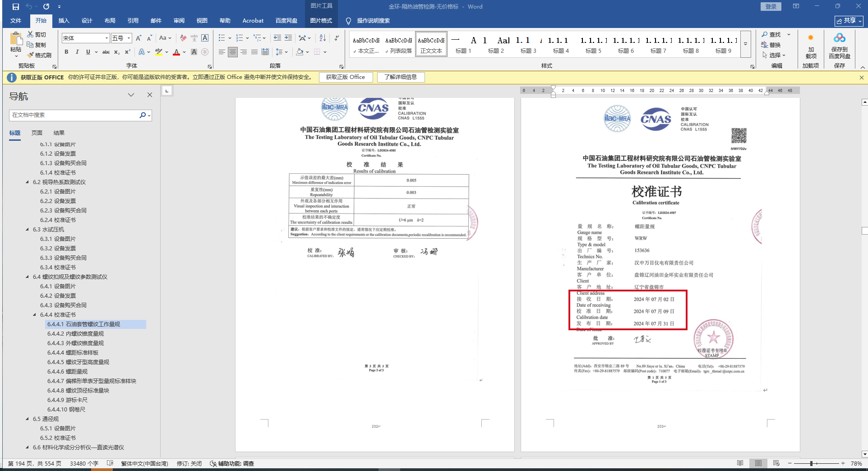
Task: Select the Cut (剪切) command
Action: tap(37, 35)
